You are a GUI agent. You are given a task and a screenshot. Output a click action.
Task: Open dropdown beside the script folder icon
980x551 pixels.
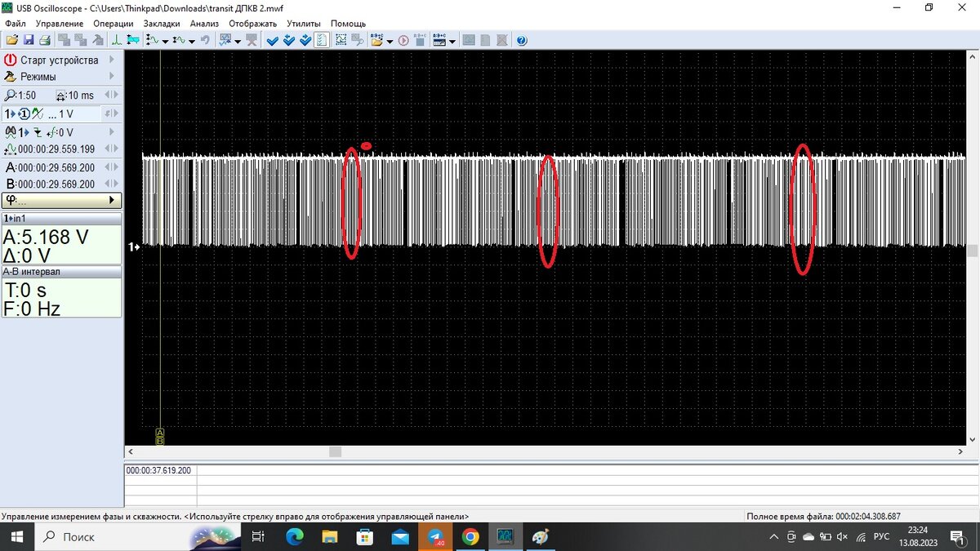(390, 41)
